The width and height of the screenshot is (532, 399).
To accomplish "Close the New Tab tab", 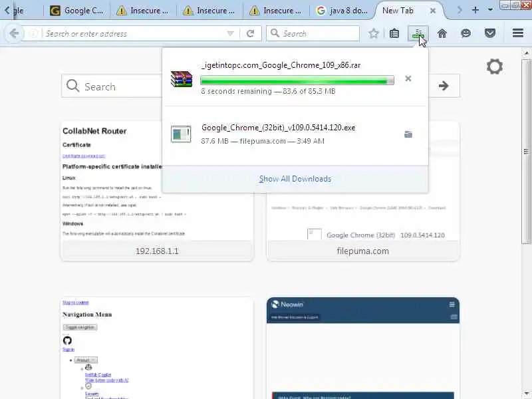I will pyautogui.click(x=433, y=11).
